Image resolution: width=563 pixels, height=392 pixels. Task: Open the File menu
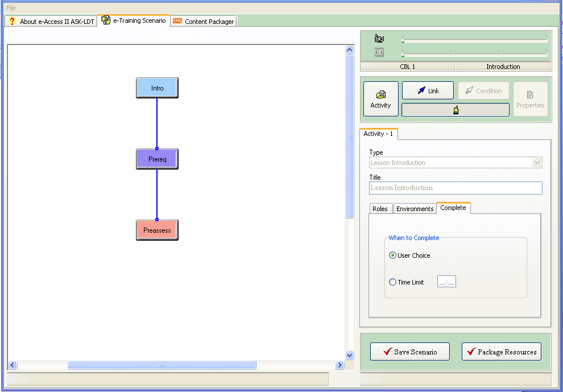[11, 8]
